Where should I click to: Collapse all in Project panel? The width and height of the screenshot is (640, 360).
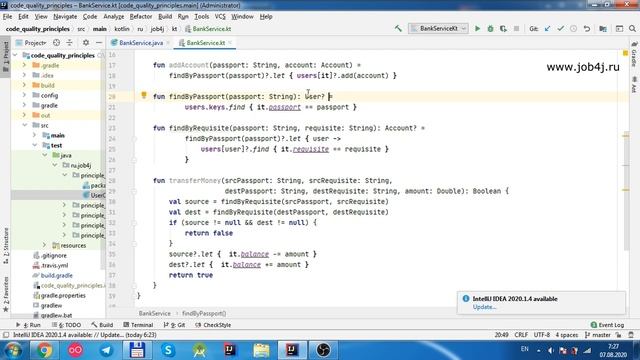pos(69,42)
